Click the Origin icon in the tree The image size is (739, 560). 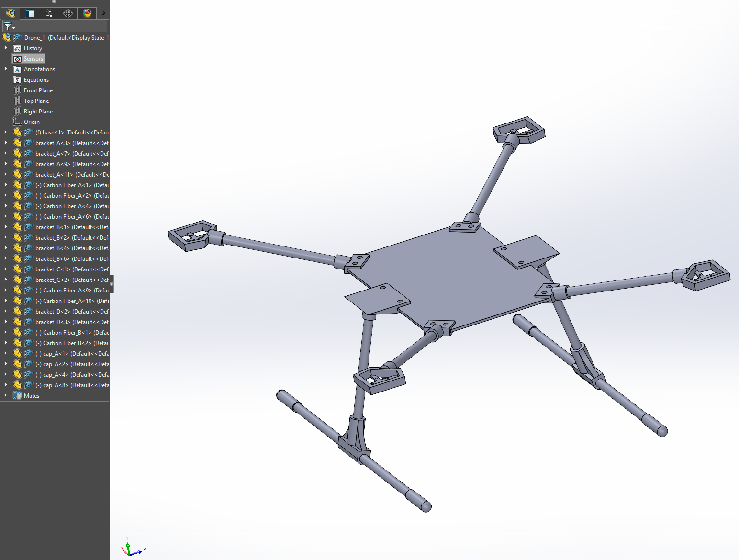point(17,122)
